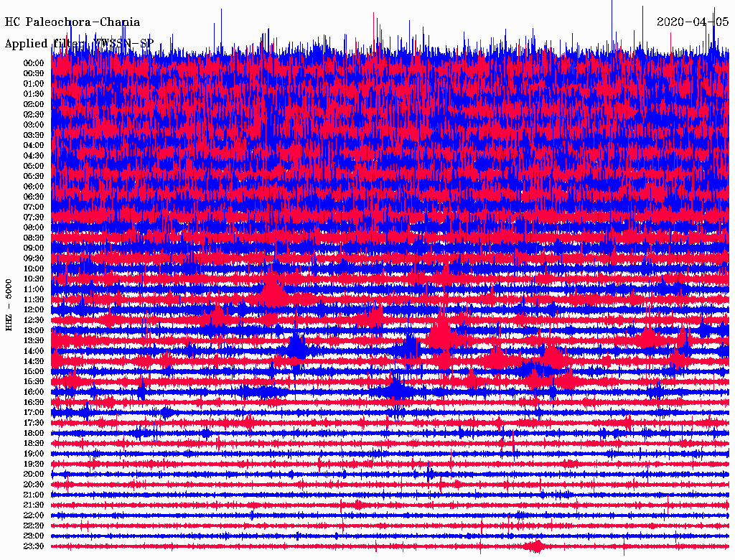Select the 12:30 time label
Image resolution: width=735 pixels, height=560 pixels.
[x=34, y=320]
